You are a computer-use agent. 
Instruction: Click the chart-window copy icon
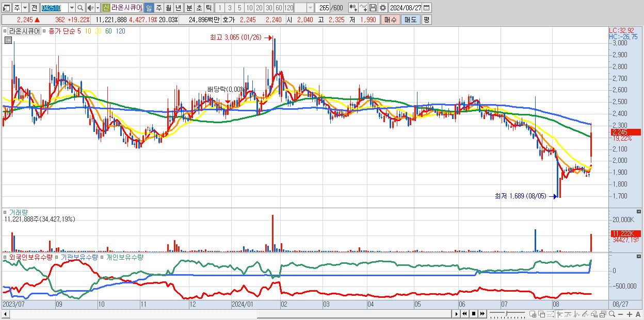(x=603, y=314)
